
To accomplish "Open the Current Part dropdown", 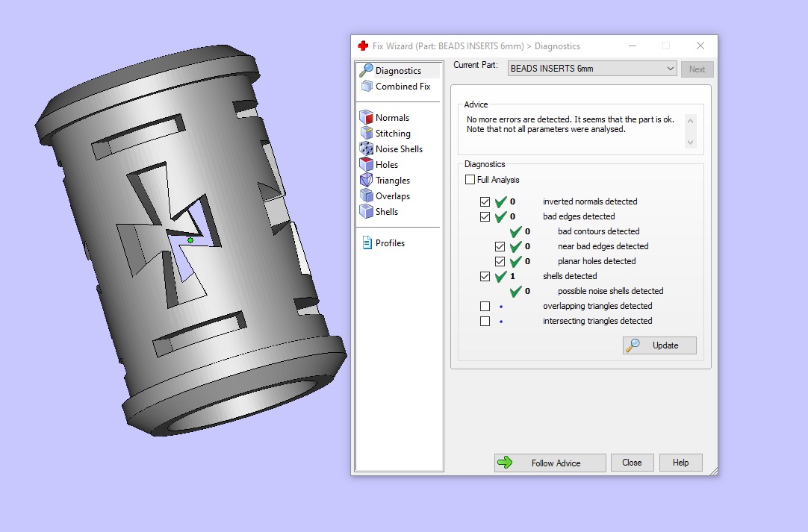I will [x=592, y=69].
